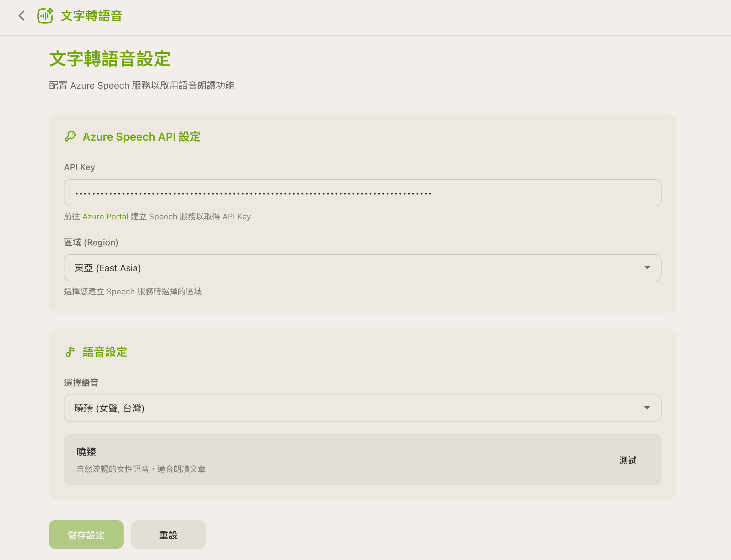This screenshot has width=731, height=560.
Task: Click the Azure Speech API 設定 heading
Action: 141,137
